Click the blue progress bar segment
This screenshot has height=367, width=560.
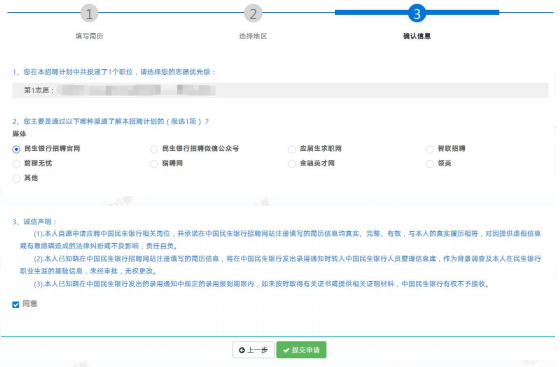(x=417, y=12)
